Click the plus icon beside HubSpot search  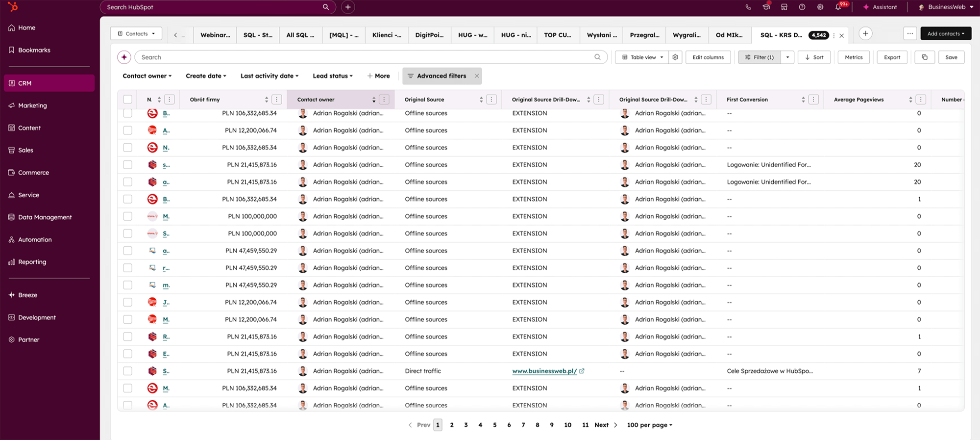[347, 7]
